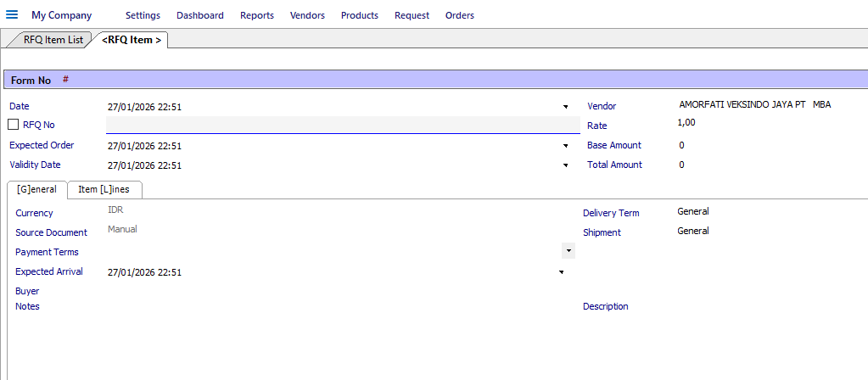Open the Settings menu

[143, 15]
